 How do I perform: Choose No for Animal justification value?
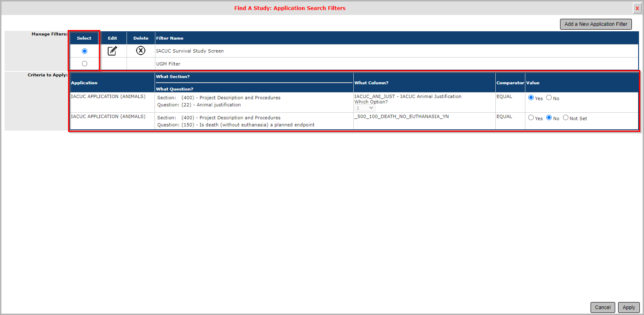549,98
